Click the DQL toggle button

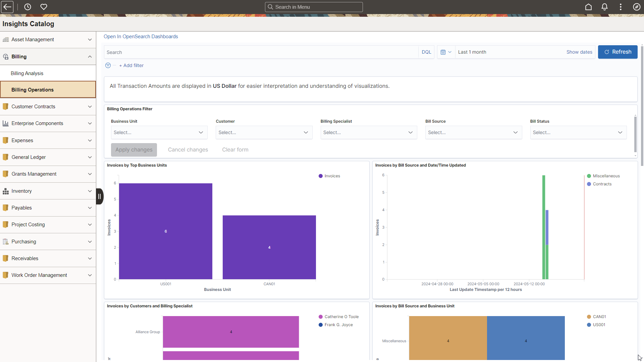pyautogui.click(x=426, y=52)
